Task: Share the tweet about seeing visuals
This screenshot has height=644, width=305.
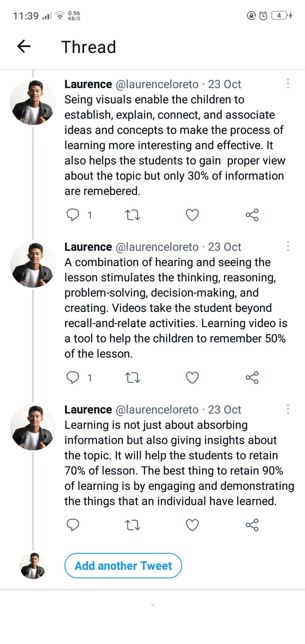Action: 252,215
